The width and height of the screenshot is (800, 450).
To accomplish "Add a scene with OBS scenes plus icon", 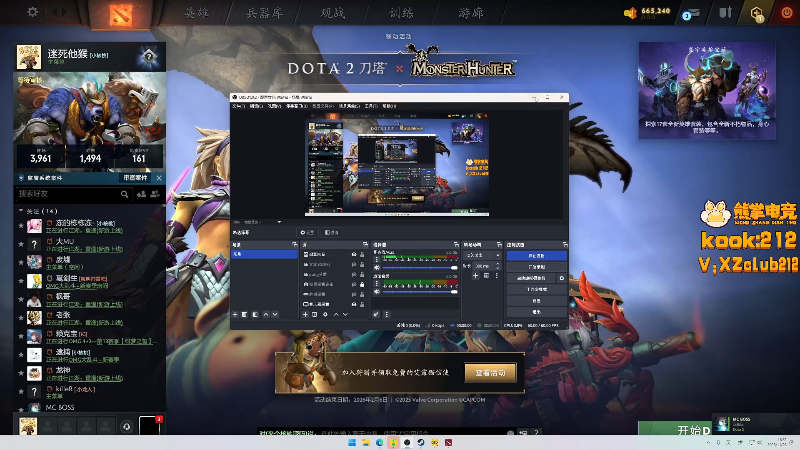I will click(235, 315).
